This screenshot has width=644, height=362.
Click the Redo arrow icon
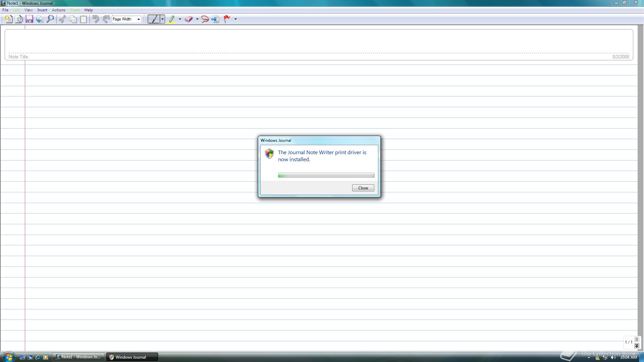[106, 19]
